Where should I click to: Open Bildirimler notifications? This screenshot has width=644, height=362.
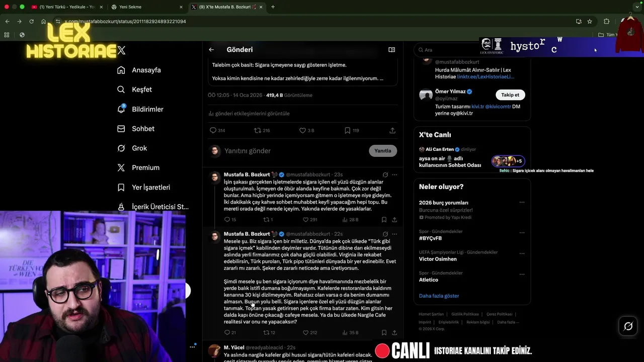click(140, 109)
